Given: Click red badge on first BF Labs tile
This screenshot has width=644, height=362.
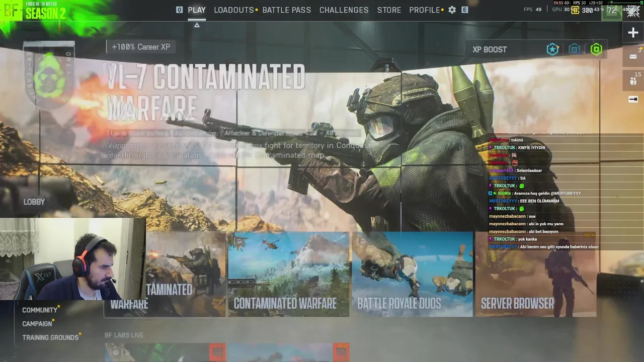Looking at the screenshot, I should point(217,352).
